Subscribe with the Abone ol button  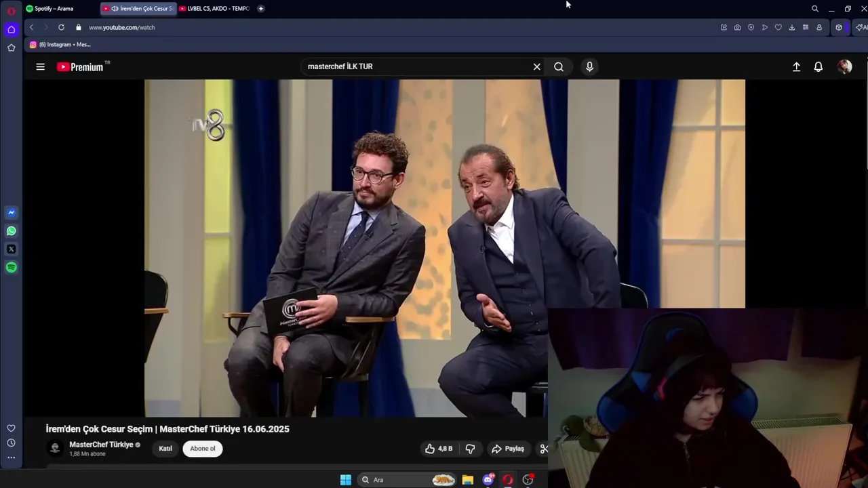[x=203, y=449]
